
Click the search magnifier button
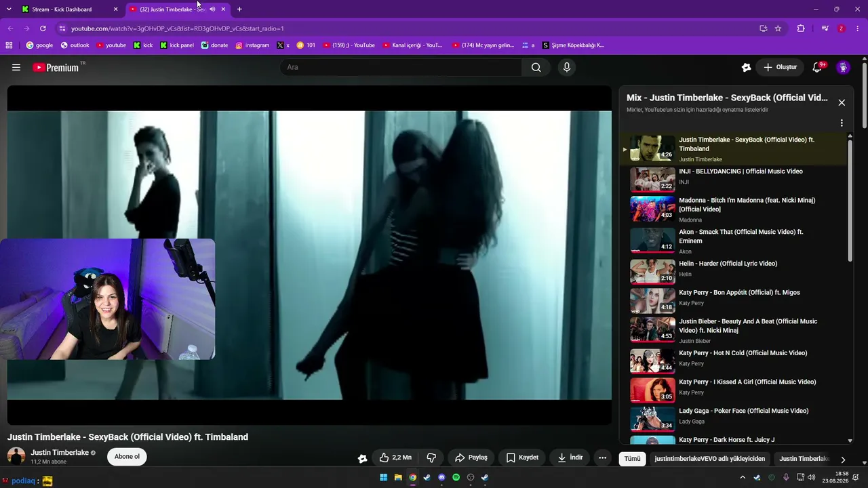536,67
